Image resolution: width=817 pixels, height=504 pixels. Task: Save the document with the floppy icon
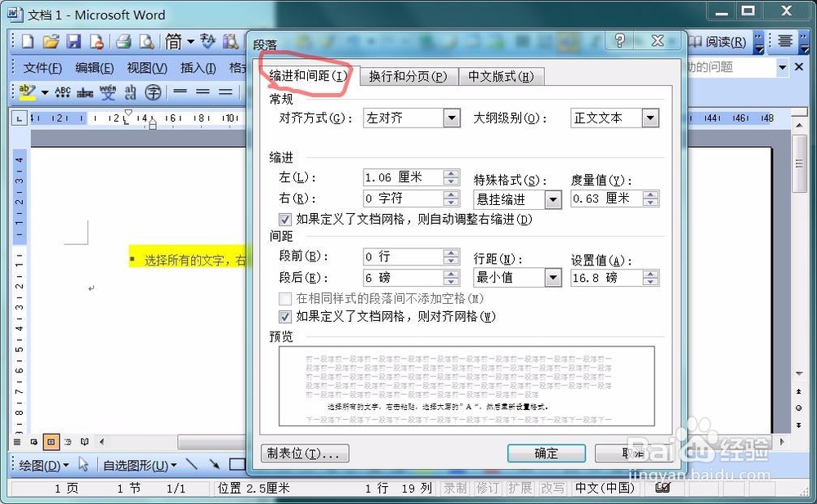(x=74, y=41)
